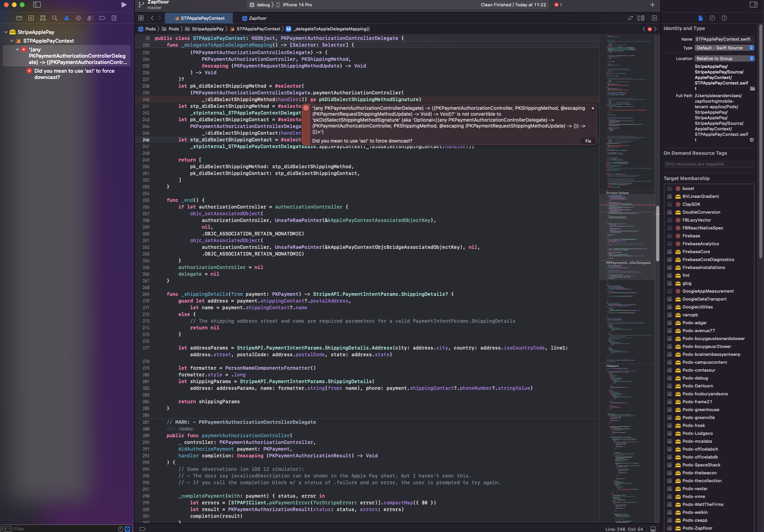This screenshot has width=764, height=532.
Task: Toggle code review arrows icon
Action: pos(630,18)
